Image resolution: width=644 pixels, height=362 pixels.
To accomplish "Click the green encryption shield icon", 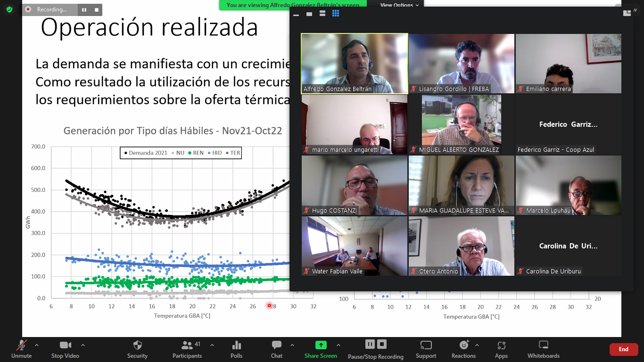I will [9, 9].
